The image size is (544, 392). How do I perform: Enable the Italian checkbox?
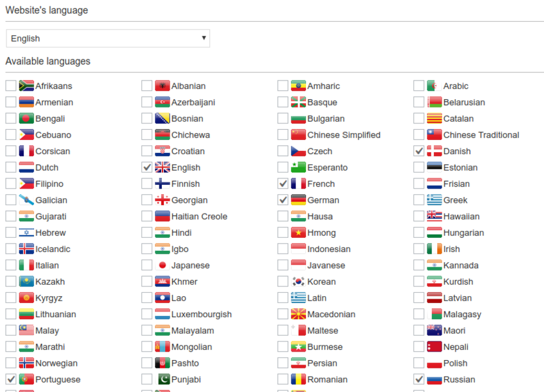point(11,265)
